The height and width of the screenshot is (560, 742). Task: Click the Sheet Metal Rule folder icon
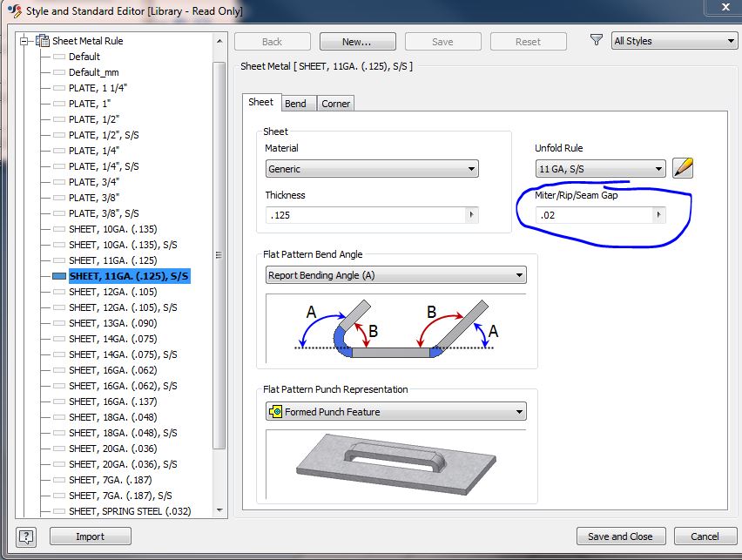click(x=43, y=41)
